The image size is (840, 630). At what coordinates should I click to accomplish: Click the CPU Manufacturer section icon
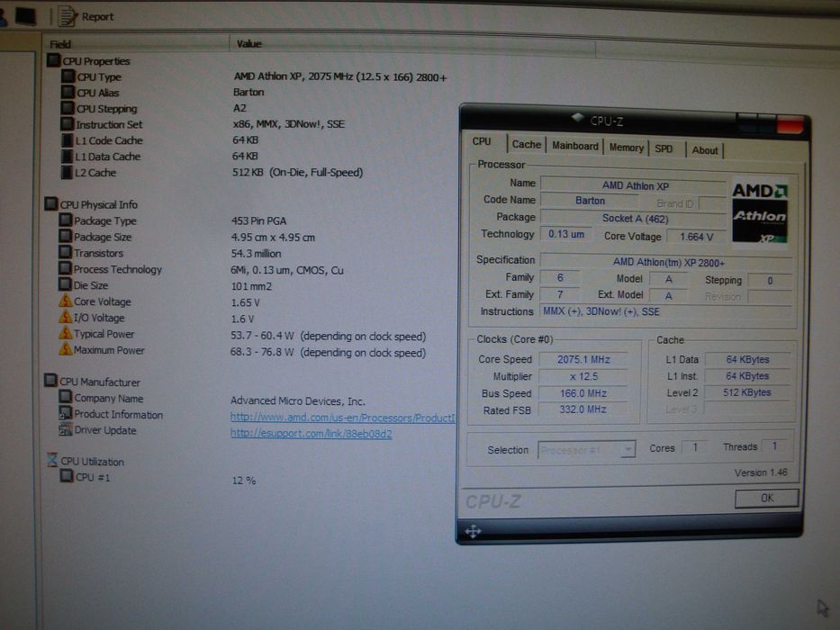coord(51,381)
